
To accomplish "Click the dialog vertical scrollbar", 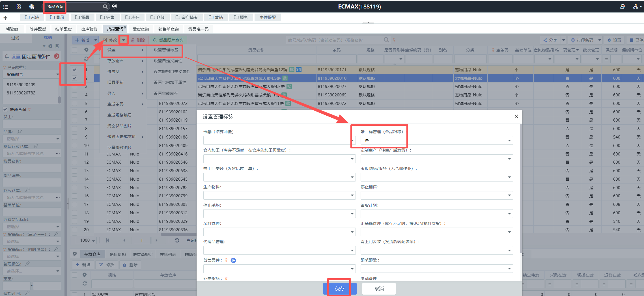I will pos(521,189).
